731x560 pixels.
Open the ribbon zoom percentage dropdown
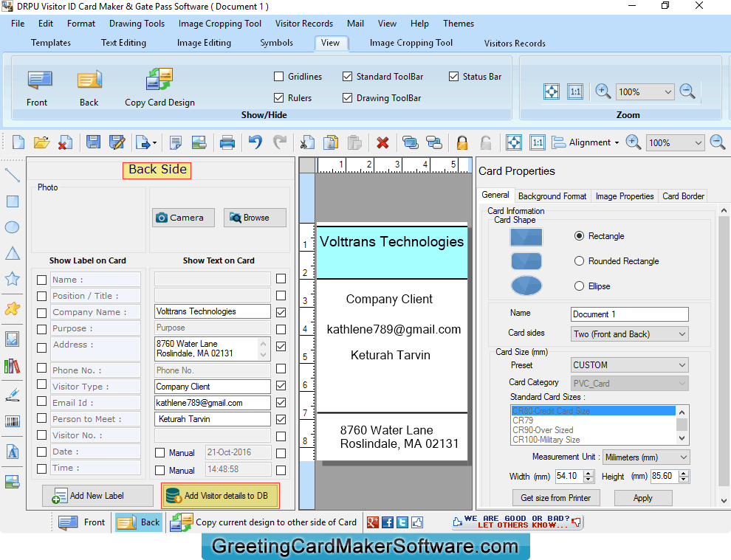click(668, 91)
